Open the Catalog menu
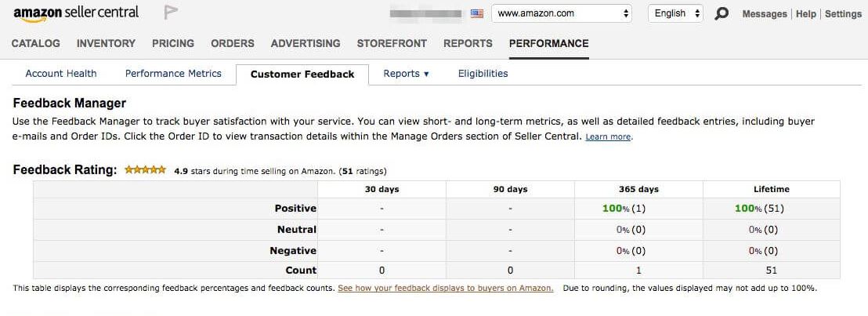Viewport: 868px width, 316px height. coord(36,43)
